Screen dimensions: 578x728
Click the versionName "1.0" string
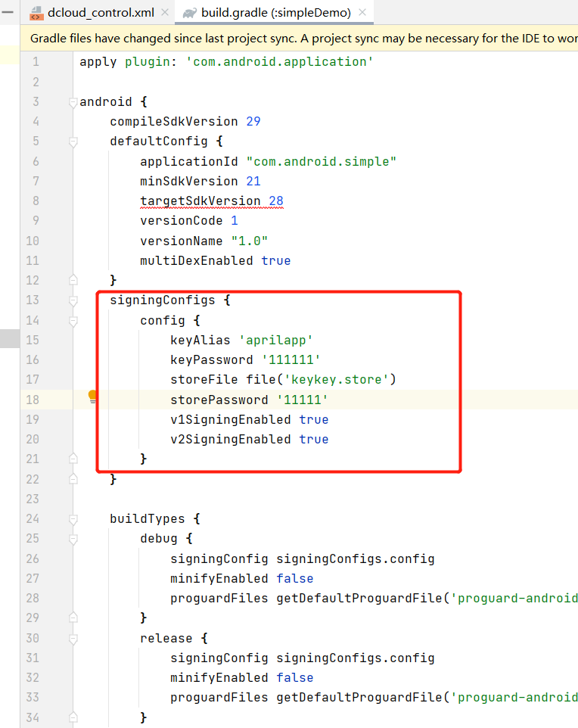[250, 241]
